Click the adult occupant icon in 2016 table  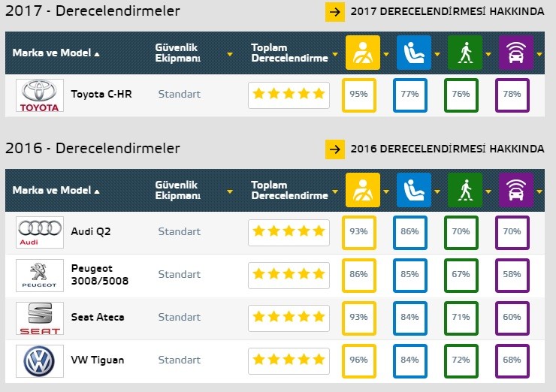[x=363, y=190]
